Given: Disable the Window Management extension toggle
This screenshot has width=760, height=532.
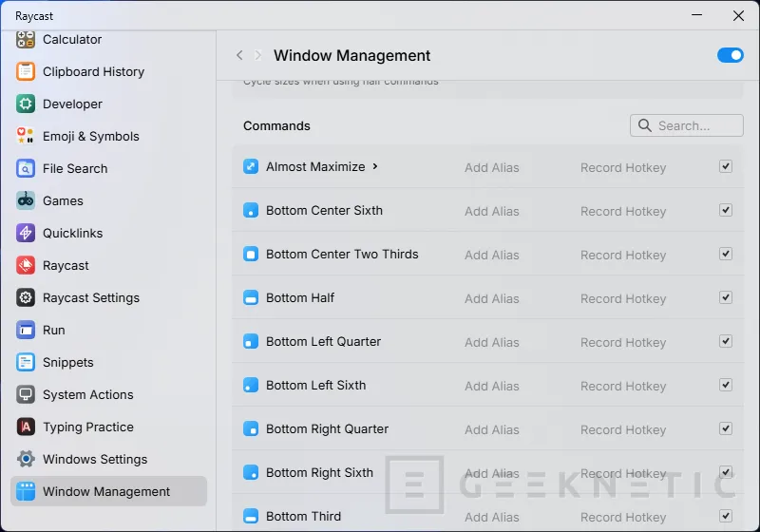Looking at the screenshot, I should [x=730, y=55].
